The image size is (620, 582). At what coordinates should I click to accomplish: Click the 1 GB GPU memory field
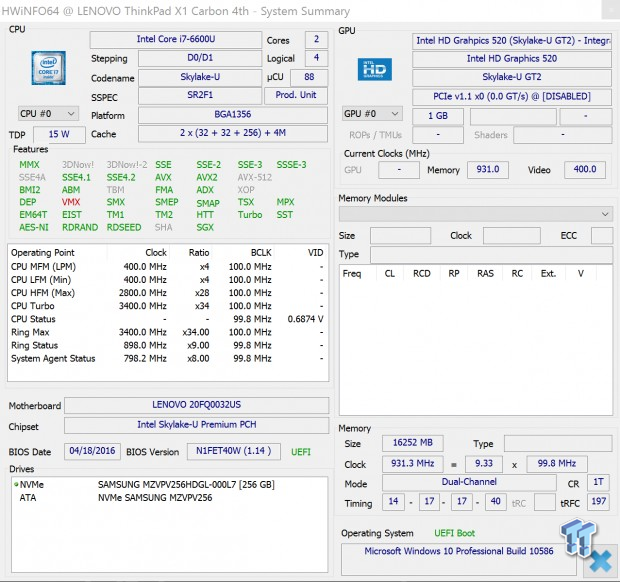click(438, 116)
